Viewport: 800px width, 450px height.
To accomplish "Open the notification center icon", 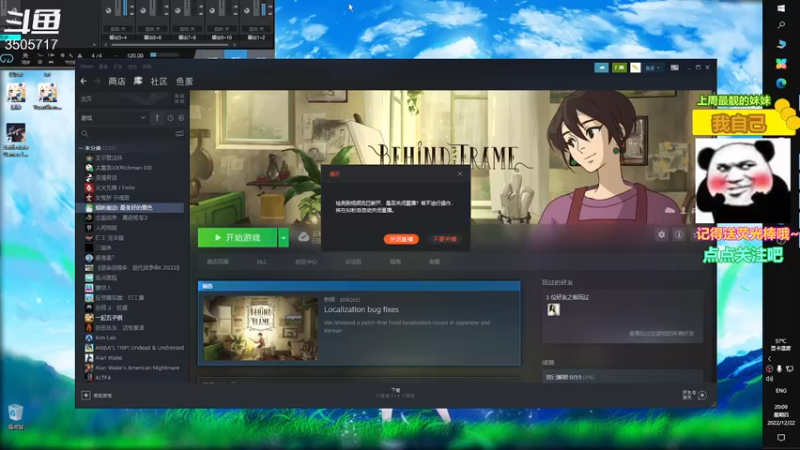I will (781, 438).
